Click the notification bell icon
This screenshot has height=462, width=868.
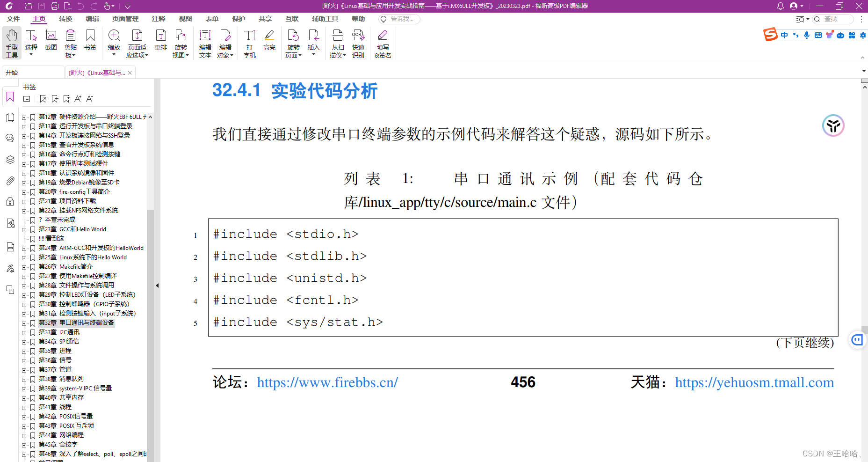point(780,6)
